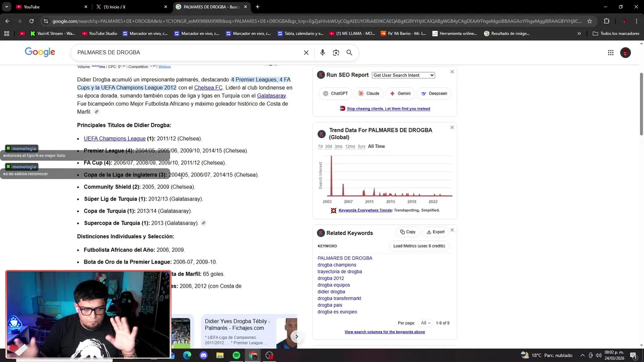Open Microsoft Edge from the taskbar

coord(187,355)
